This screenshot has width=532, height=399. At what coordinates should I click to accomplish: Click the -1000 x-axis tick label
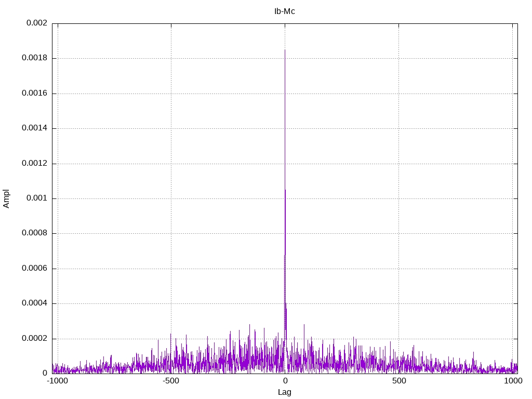coord(57,381)
